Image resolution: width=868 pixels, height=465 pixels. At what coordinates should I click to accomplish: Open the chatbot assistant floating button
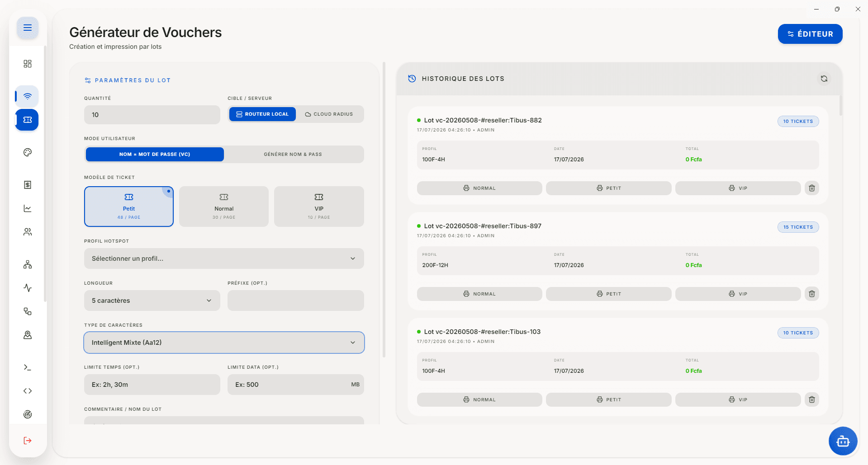click(x=843, y=441)
